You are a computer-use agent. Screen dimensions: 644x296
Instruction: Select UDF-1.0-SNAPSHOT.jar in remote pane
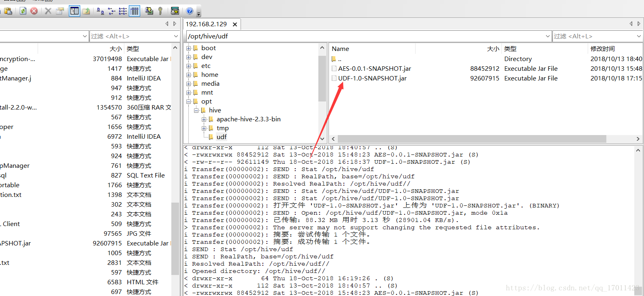pyautogui.click(x=372, y=78)
